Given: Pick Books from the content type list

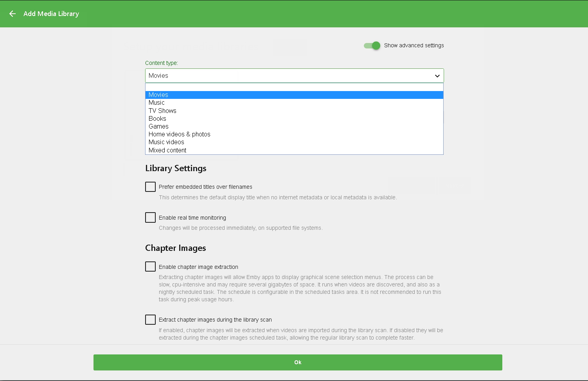Looking at the screenshot, I should pyautogui.click(x=157, y=119).
